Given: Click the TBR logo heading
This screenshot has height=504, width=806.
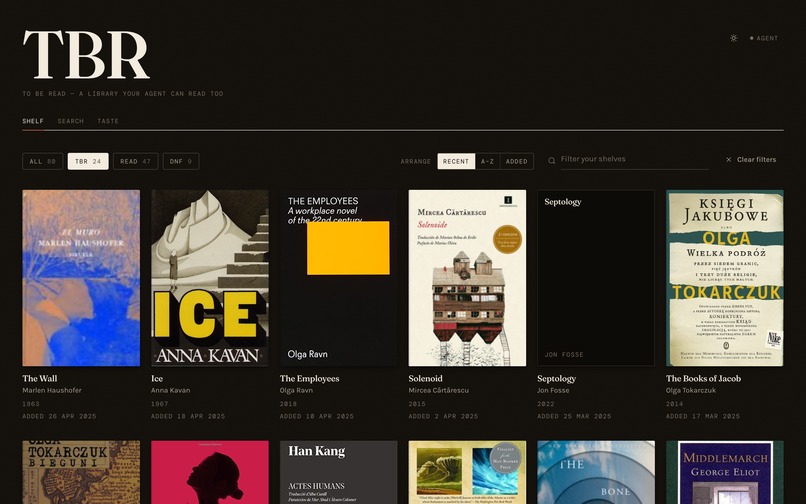Looking at the screenshot, I should coord(86,55).
